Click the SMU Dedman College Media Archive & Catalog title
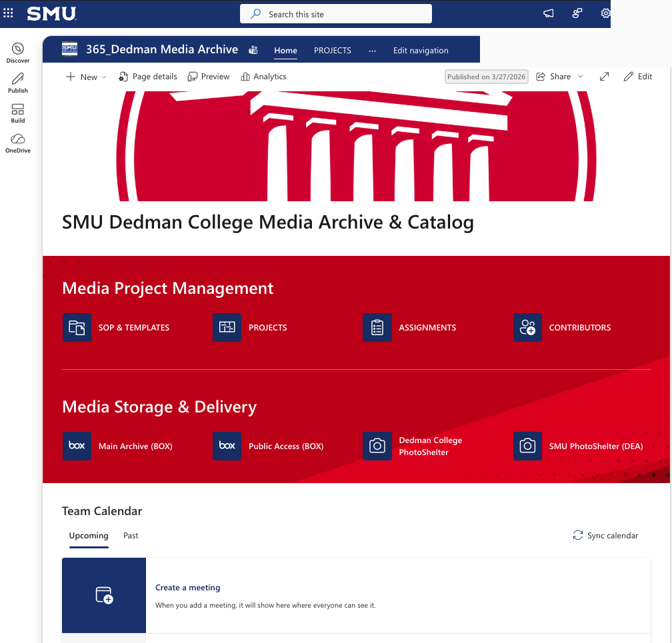Viewport: 672px width, 643px height. tap(268, 223)
